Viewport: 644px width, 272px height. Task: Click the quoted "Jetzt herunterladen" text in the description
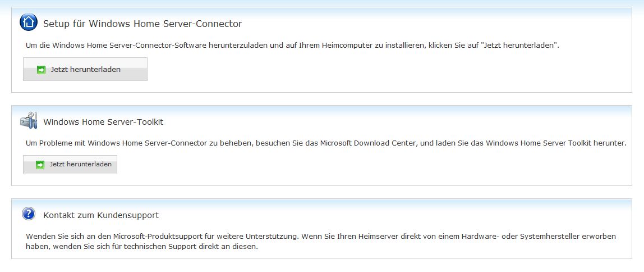point(520,45)
